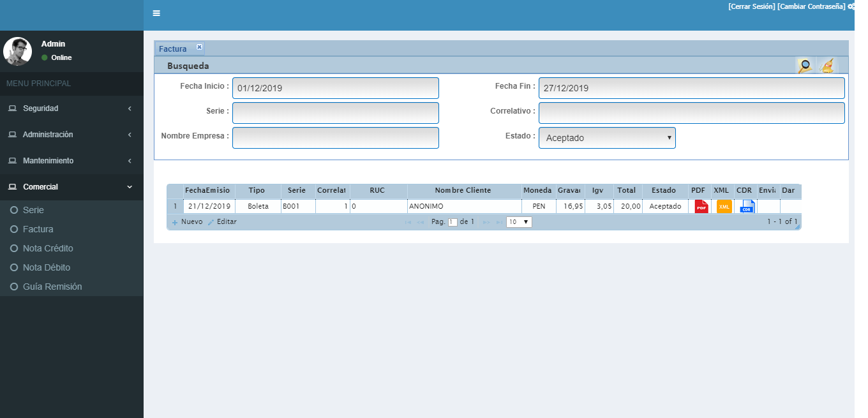Image resolution: width=868 pixels, height=418 pixels.
Task: Select the Factura tab
Action: click(x=173, y=49)
